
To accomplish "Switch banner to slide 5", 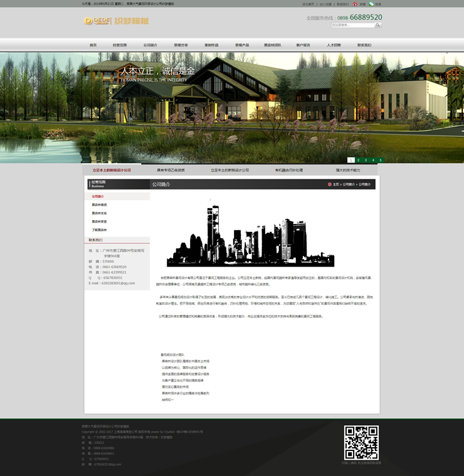I will coord(380,160).
